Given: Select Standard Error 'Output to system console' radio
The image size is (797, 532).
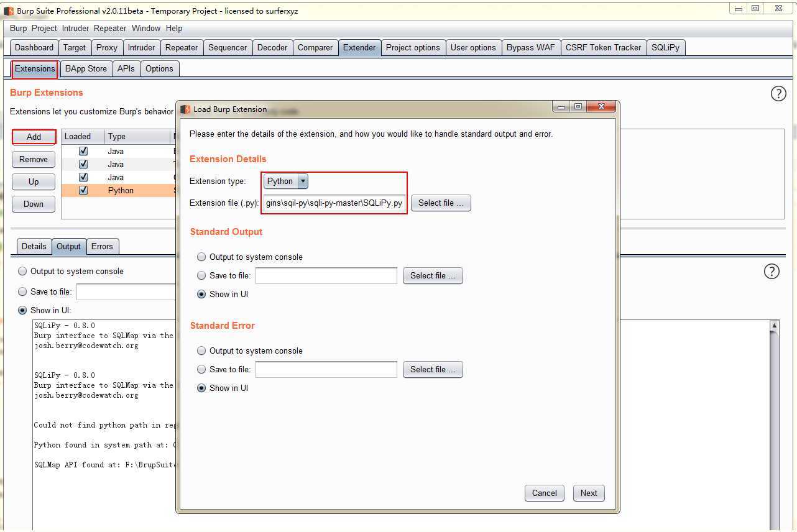Looking at the screenshot, I should pyautogui.click(x=201, y=351).
